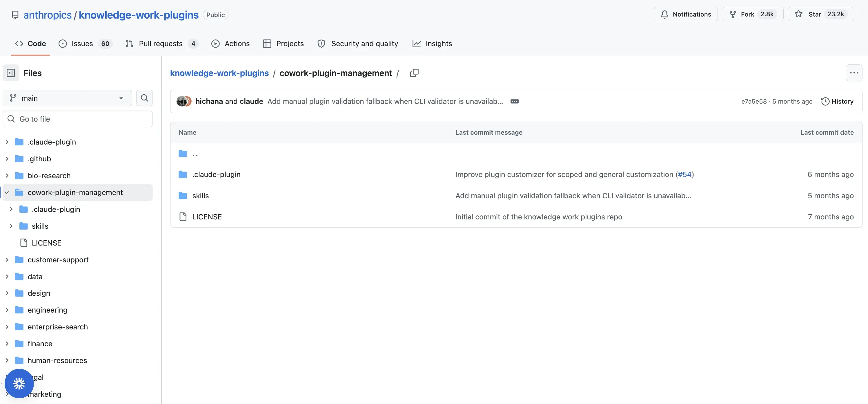Expand the customer-support tree folder
Viewport: 868px width, 404px height.
click(7, 260)
